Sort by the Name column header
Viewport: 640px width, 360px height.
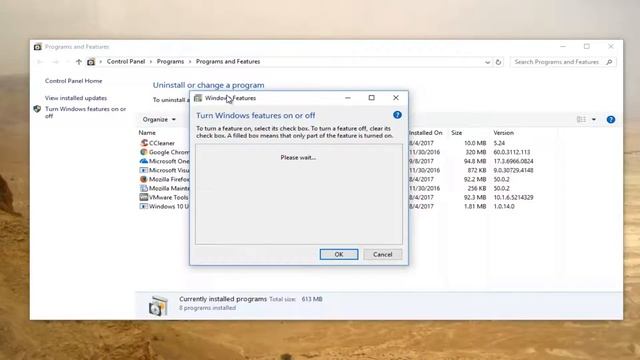(147, 133)
